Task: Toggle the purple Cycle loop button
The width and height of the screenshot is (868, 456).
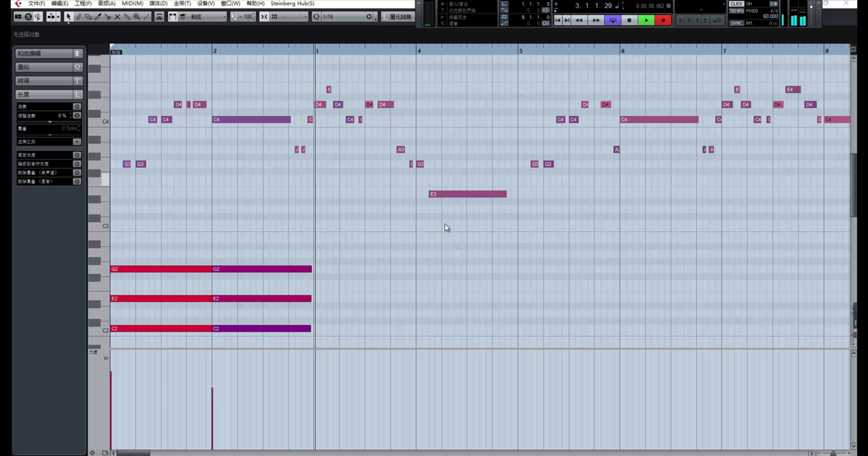Action: coord(613,20)
